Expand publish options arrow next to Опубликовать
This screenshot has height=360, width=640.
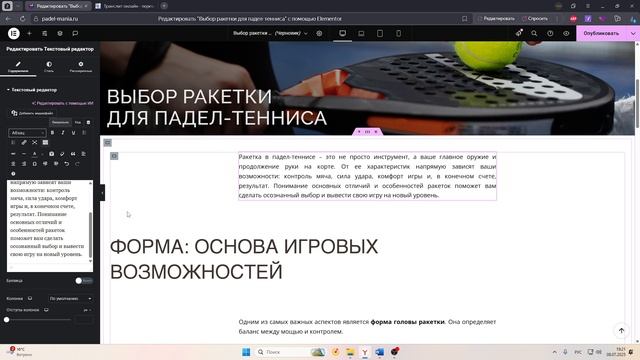coord(633,33)
